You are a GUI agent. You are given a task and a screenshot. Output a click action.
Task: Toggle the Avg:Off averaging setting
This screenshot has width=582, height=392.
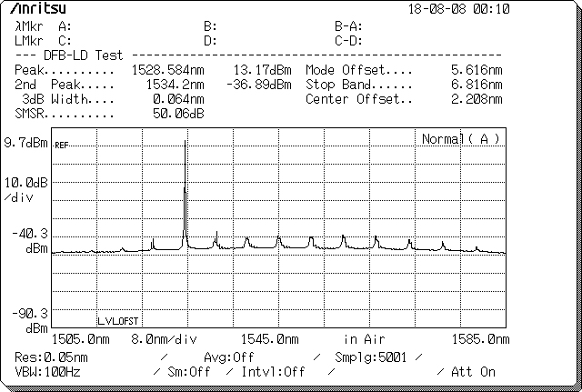228,357
